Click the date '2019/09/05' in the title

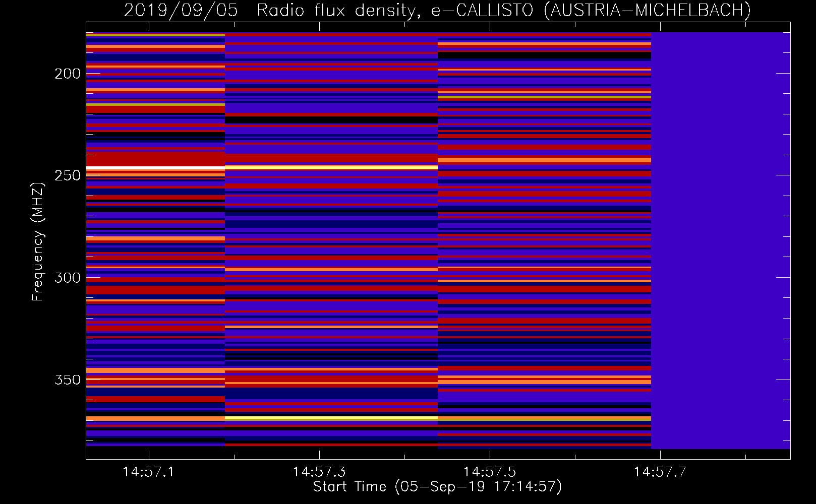pos(181,10)
